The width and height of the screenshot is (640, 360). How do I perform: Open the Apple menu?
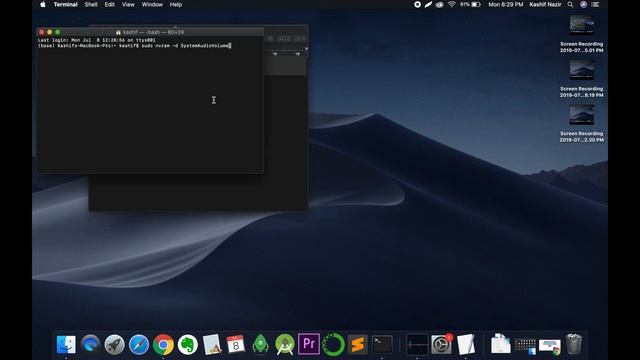point(43,4)
